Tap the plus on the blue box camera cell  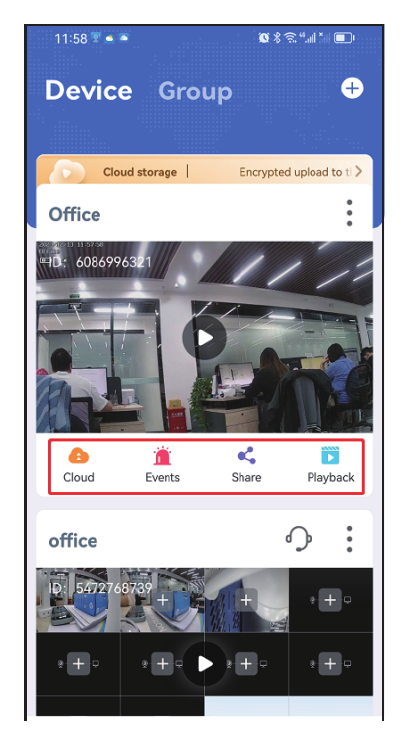pos(162,600)
